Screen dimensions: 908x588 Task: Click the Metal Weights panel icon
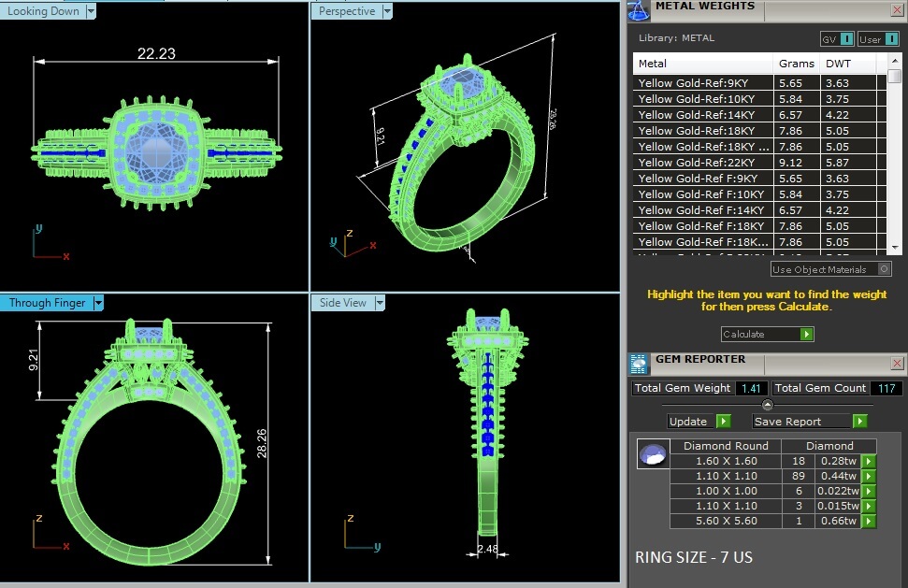tap(639, 10)
